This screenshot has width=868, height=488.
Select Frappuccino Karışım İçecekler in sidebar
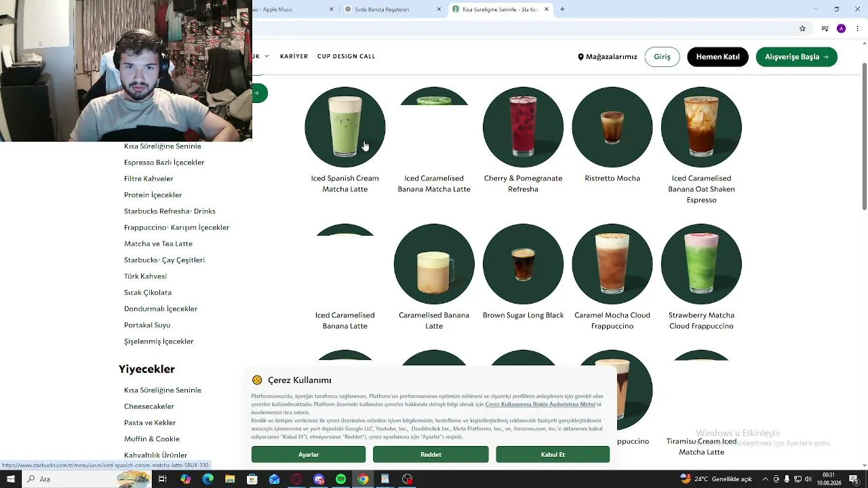176,227
